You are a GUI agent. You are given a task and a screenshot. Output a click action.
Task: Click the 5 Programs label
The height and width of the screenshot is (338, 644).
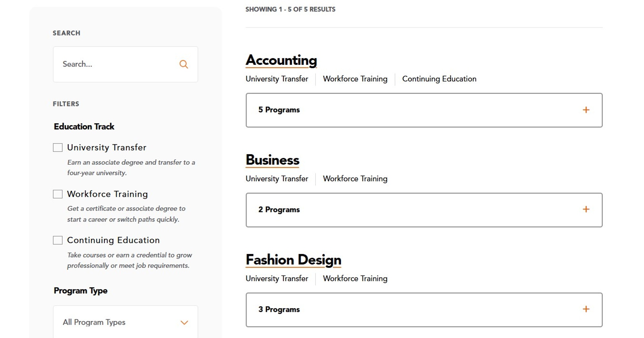(x=279, y=110)
